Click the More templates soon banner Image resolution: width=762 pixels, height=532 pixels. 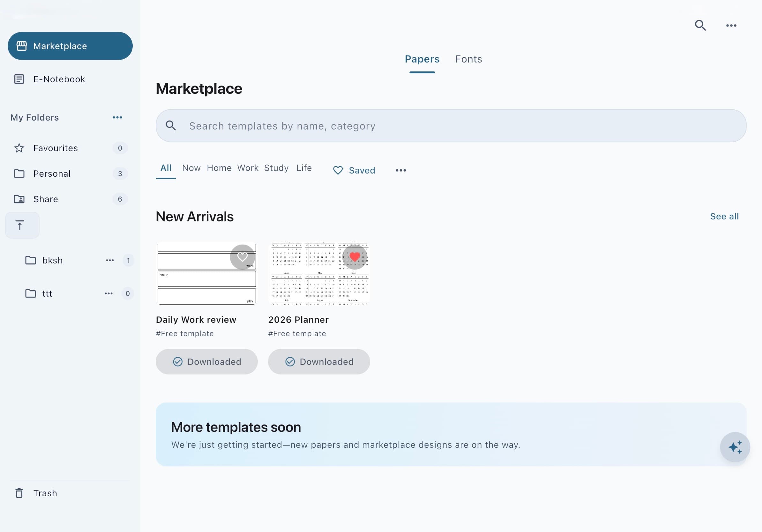point(451,434)
